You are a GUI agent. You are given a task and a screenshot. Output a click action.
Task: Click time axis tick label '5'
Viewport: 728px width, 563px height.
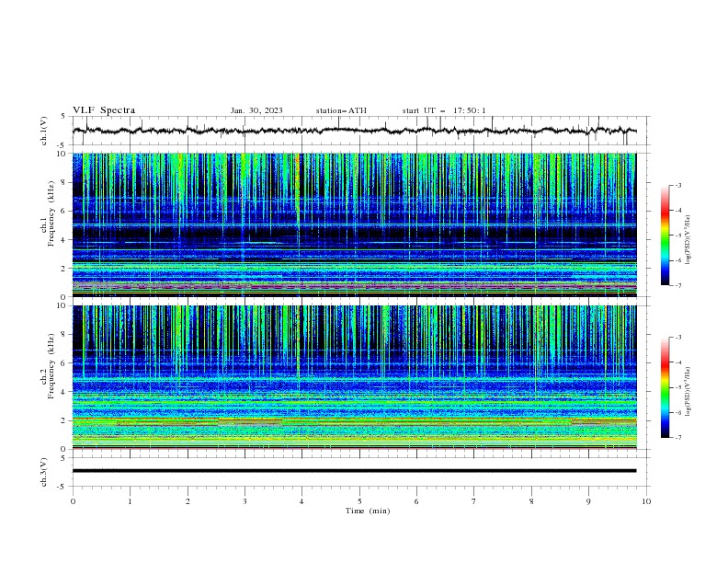tap(359, 501)
